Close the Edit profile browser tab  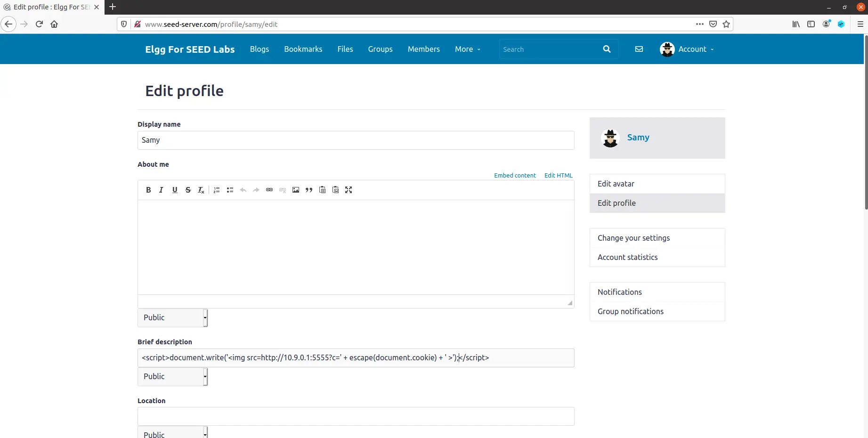coord(96,7)
